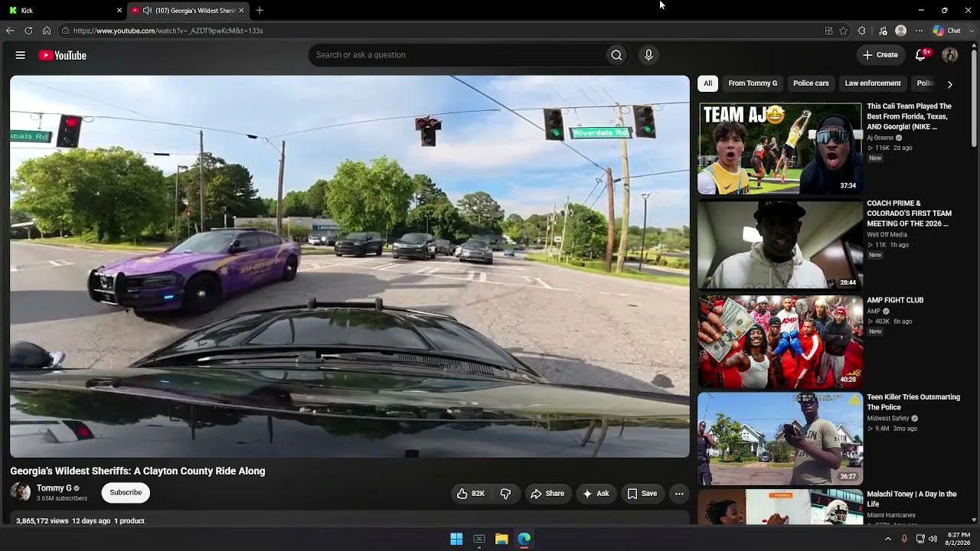
Task: Open the TEAM AJ video thumbnail
Action: [x=780, y=148]
